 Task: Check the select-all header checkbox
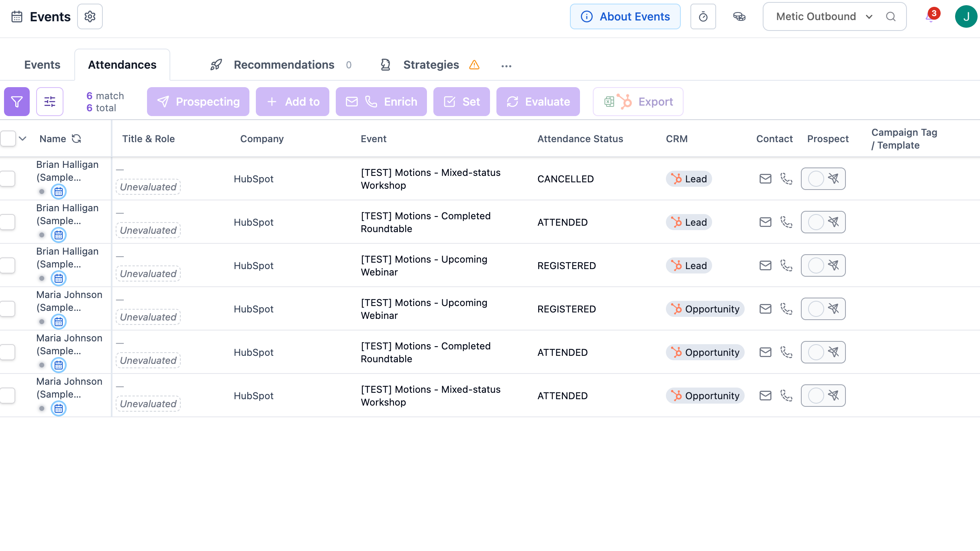tap(8, 139)
